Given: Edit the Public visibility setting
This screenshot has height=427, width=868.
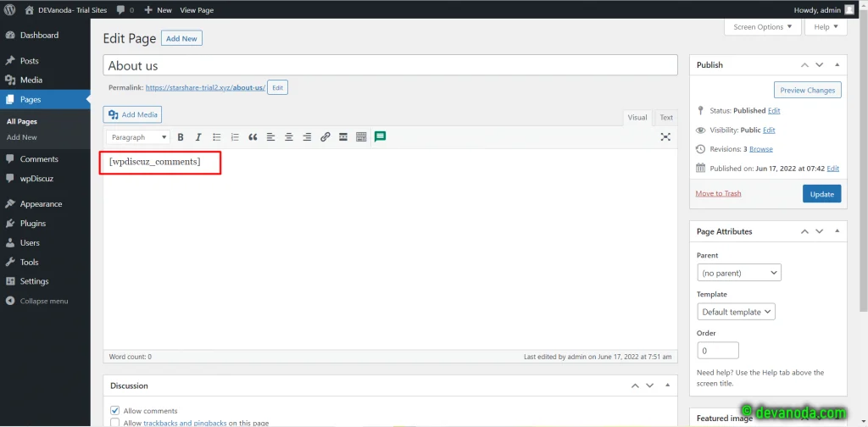Looking at the screenshot, I should (x=769, y=130).
